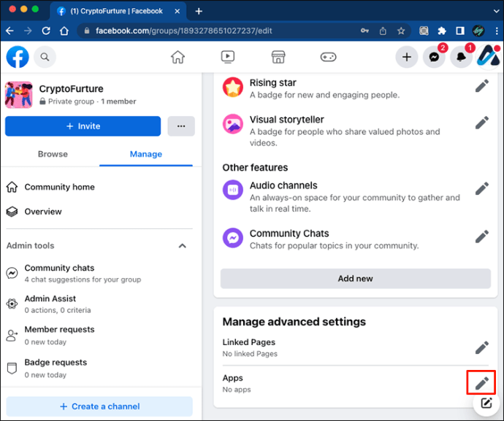Viewport: 504px width, 421px height.
Task: Switch to the Browse tab
Action: 53,154
